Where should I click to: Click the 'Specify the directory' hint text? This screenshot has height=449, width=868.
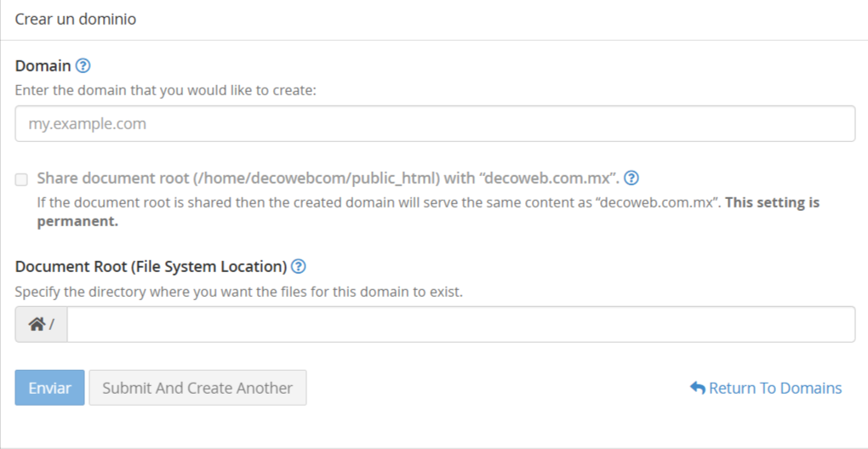pyautogui.click(x=239, y=292)
